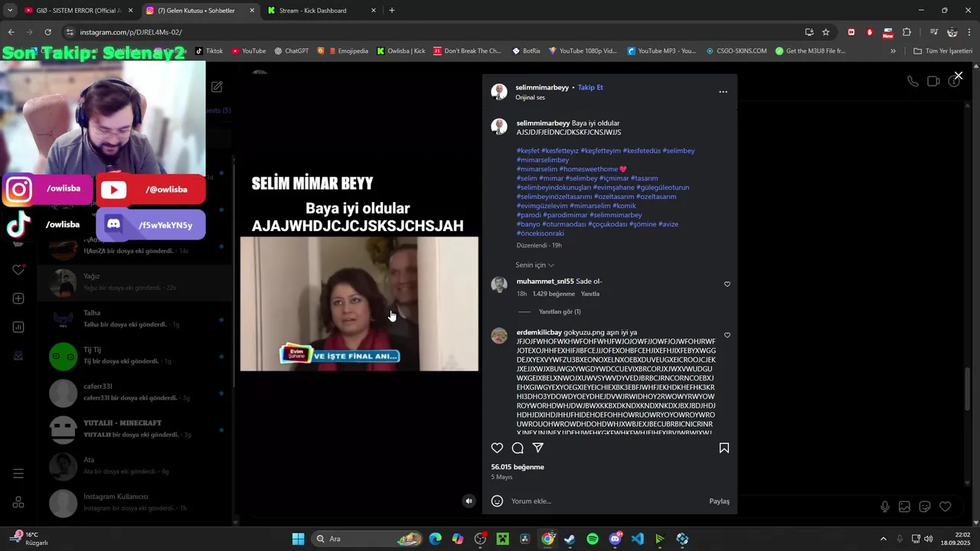Open the Tij Tij conversation

coord(135,355)
